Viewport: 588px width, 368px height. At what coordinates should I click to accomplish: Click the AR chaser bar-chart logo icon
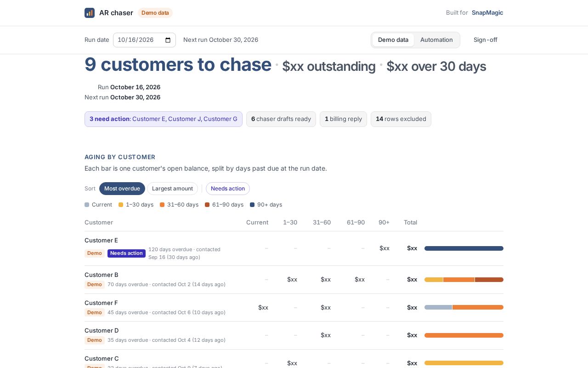(x=90, y=13)
